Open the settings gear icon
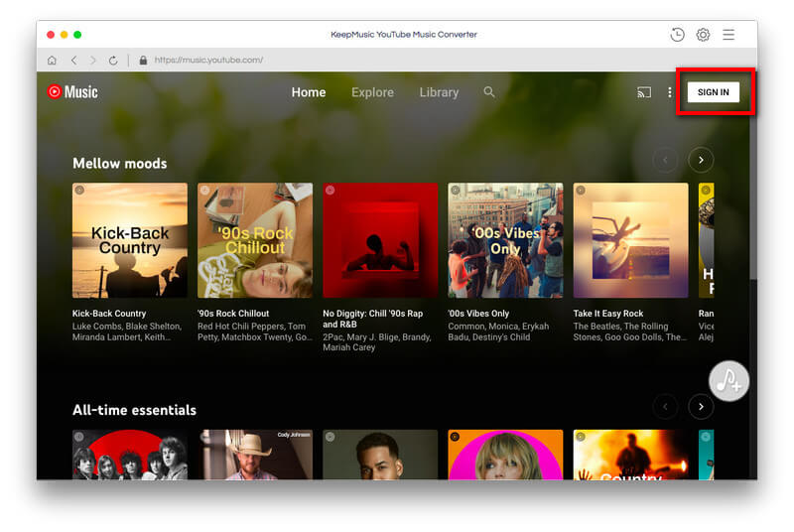The width and height of the screenshot is (794, 532). coord(703,35)
